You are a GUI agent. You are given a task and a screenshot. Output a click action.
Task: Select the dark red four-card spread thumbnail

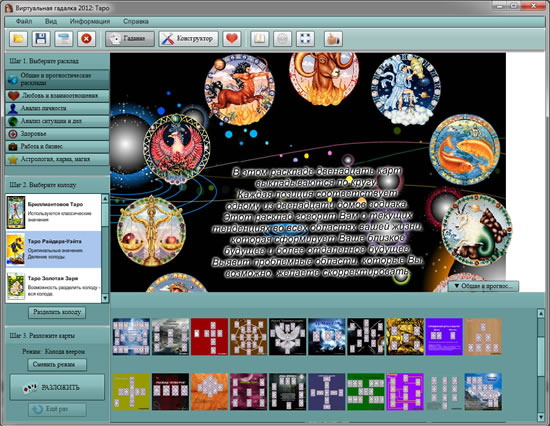(170, 392)
